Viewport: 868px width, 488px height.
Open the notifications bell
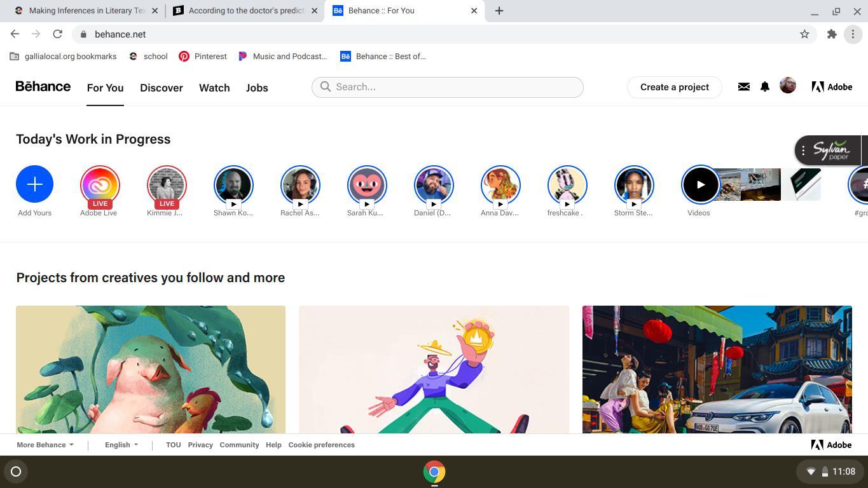[x=765, y=87]
